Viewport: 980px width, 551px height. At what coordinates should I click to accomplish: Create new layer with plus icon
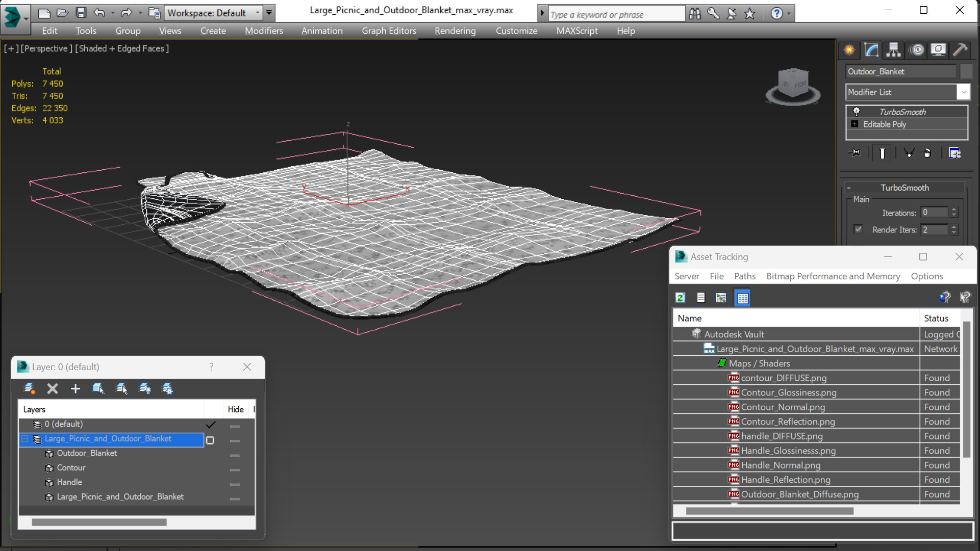click(x=76, y=389)
